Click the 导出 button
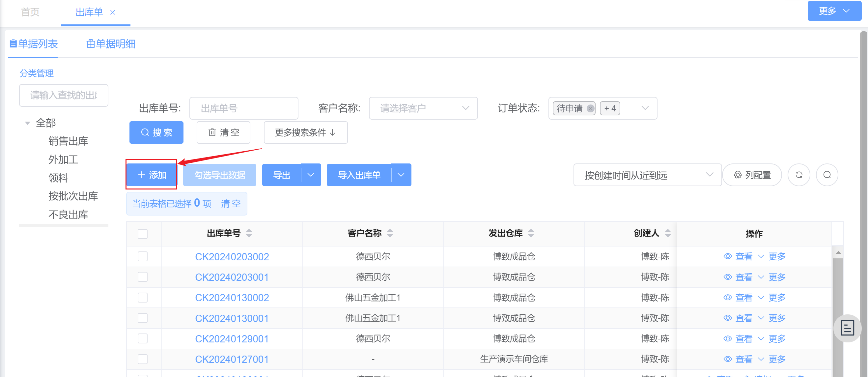 point(282,175)
